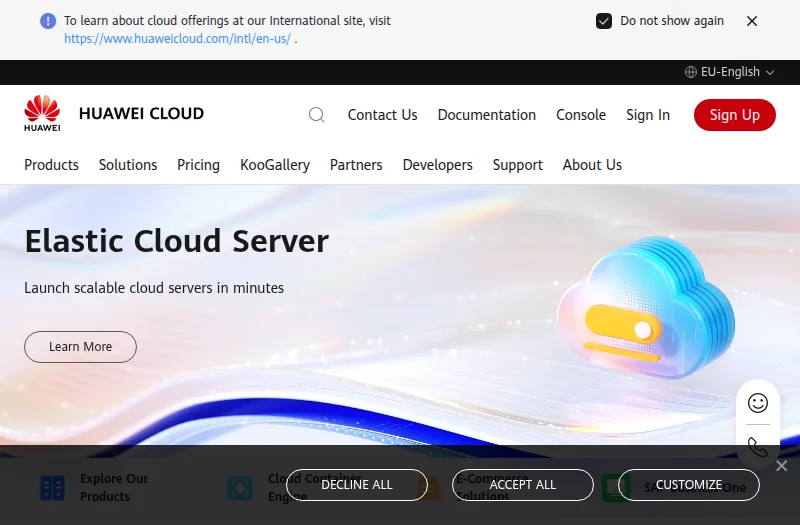Click the Elastic Cloud Server heading
The height and width of the screenshot is (525, 800).
tap(177, 241)
